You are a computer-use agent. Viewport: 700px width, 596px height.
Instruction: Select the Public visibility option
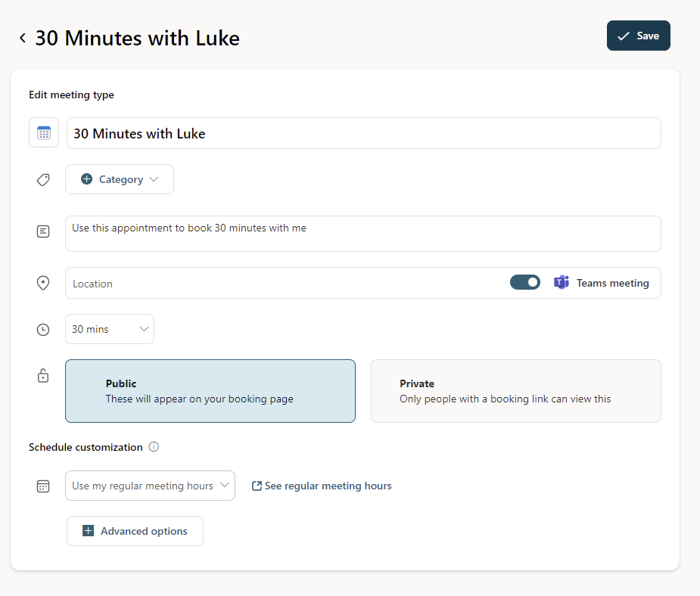click(x=210, y=390)
